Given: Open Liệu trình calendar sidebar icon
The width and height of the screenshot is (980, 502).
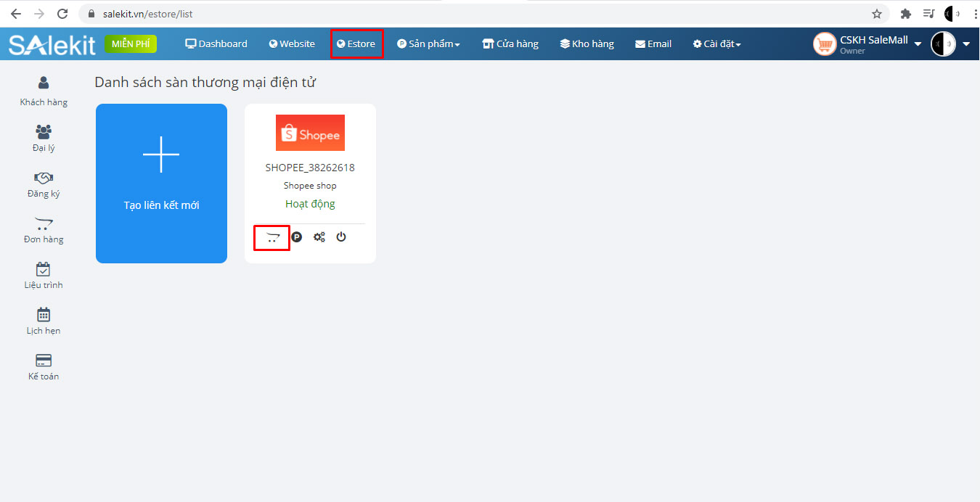Looking at the screenshot, I should click(44, 273).
